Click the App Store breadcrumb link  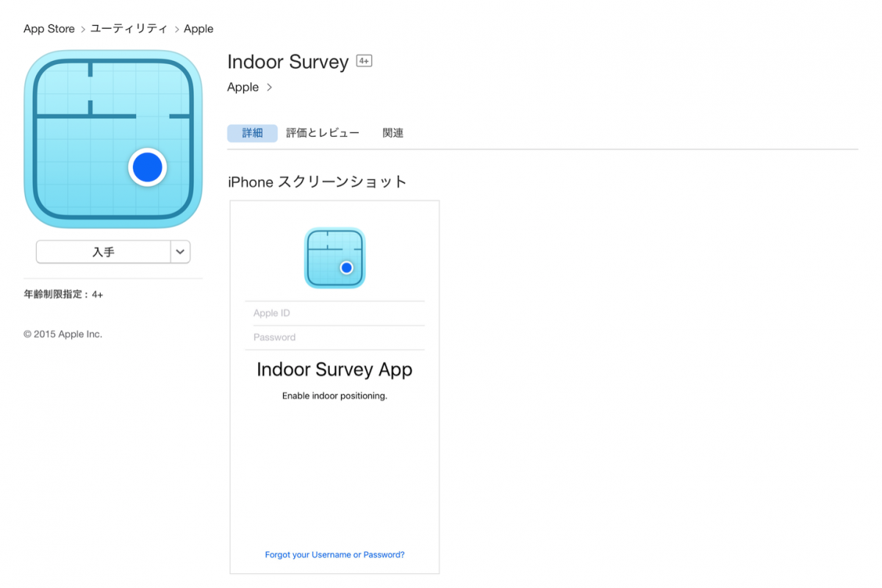click(49, 29)
